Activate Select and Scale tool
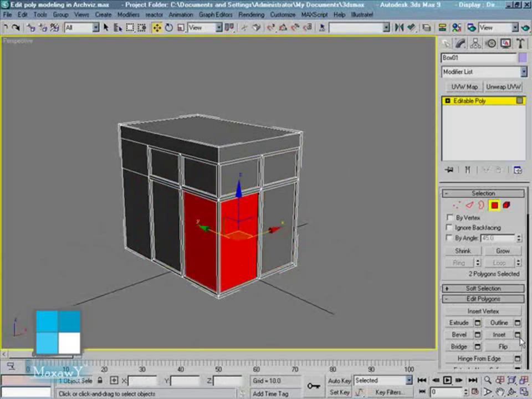Viewport: 532px width, 399px height. pos(181,28)
